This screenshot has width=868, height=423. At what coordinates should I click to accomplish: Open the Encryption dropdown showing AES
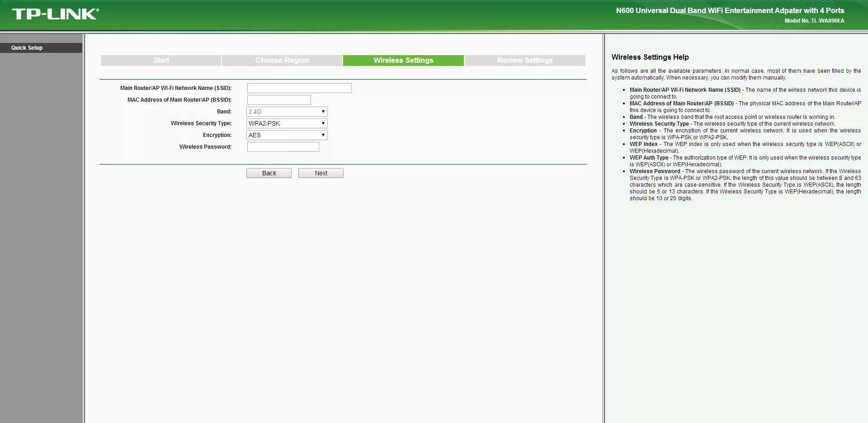287,135
